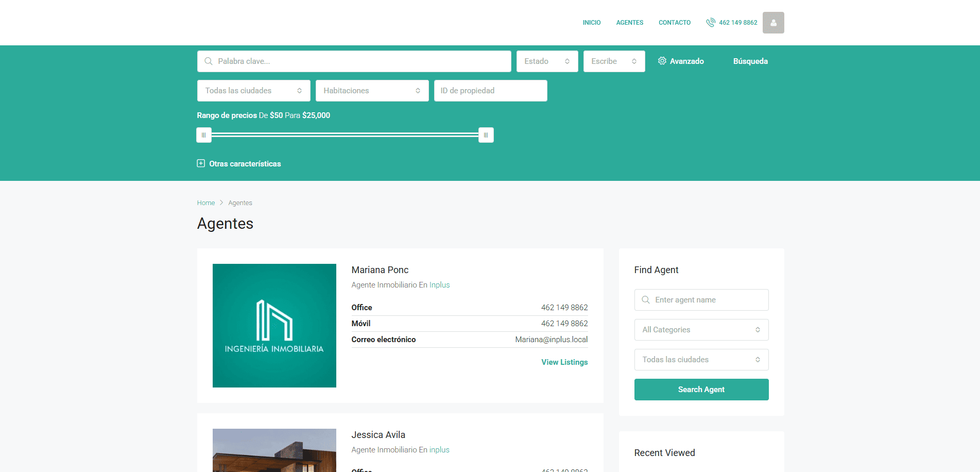Screen dimensions: 980x472
Task: Open the Contacto menu item
Action: coord(674,23)
